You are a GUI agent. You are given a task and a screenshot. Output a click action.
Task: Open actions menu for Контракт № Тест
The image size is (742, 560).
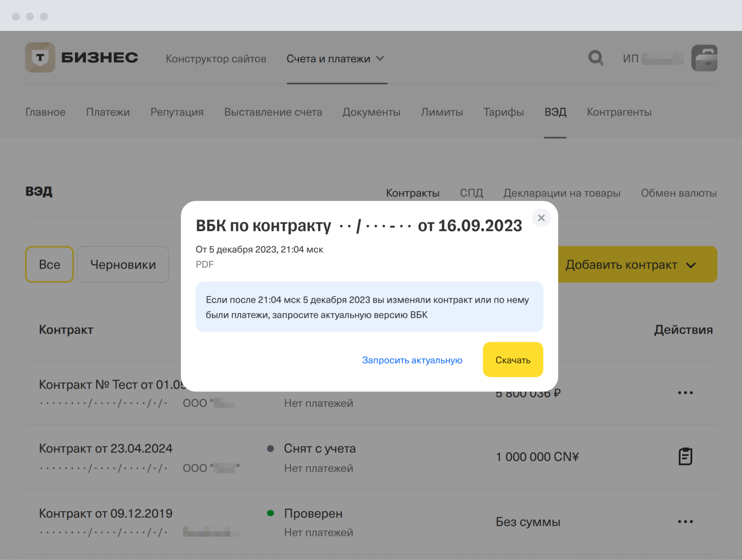(x=685, y=392)
